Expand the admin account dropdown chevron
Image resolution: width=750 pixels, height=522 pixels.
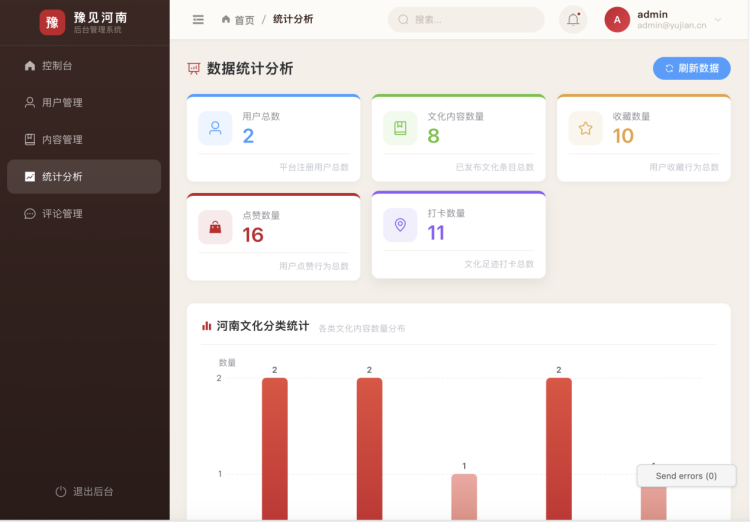coord(718,20)
